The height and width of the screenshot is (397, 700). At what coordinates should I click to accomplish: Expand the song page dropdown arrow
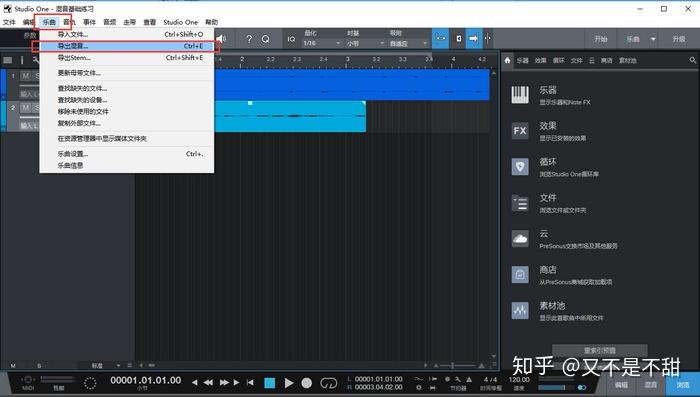coord(653,39)
